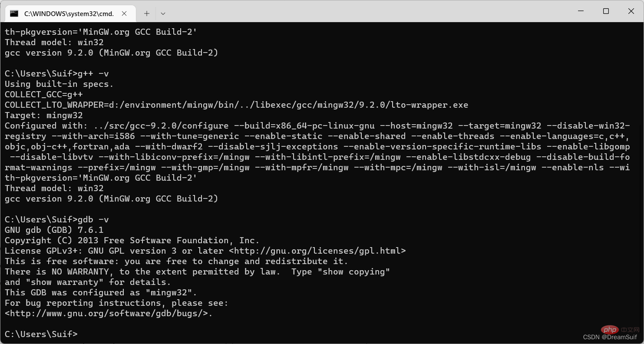Close the terminal window
This screenshot has height=344, width=644.
[631, 11]
